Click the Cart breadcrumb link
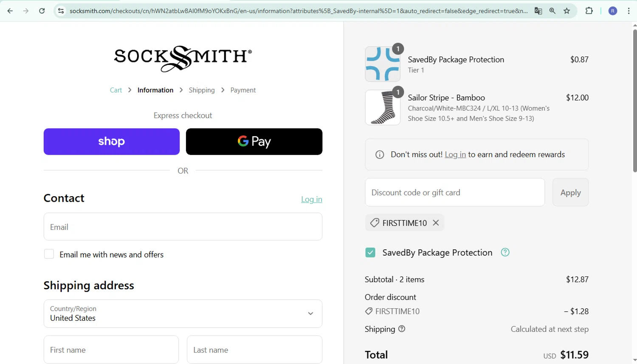 pyautogui.click(x=116, y=90)
